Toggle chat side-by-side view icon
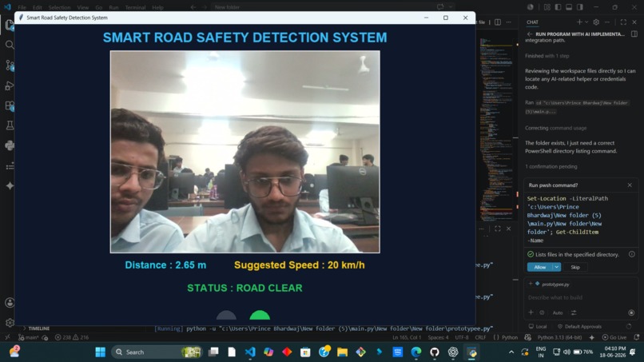Screen dimensions: 644x362 tap(634, 34)
